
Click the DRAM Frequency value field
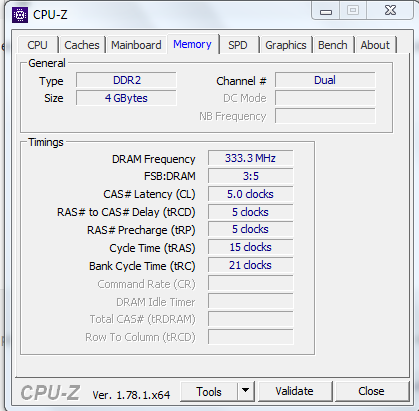click(251, 158)
